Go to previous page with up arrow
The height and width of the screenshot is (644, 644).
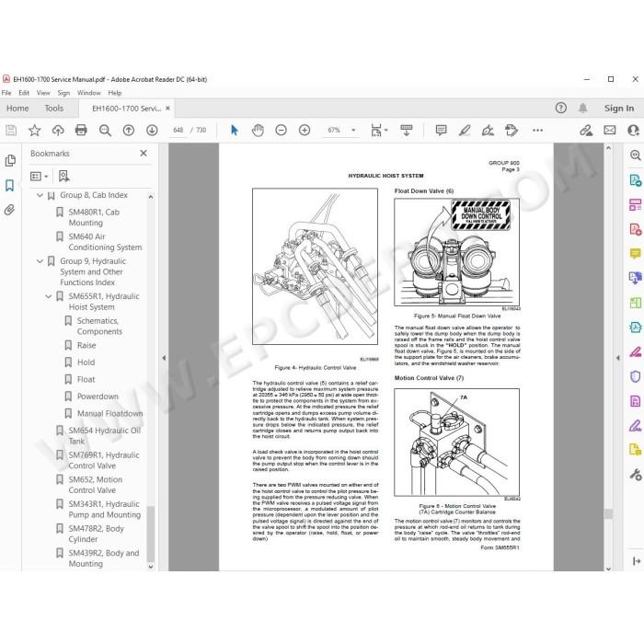pos(129,131)
